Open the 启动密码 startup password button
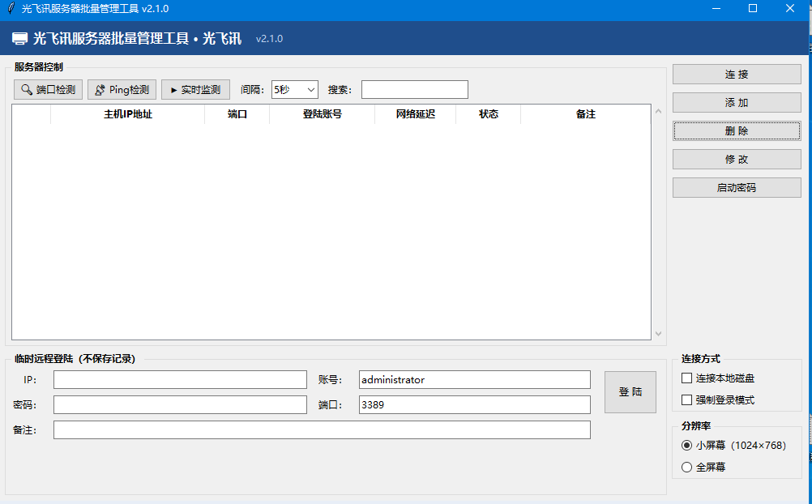Screen dimensions: 812x504 [737, 187]
